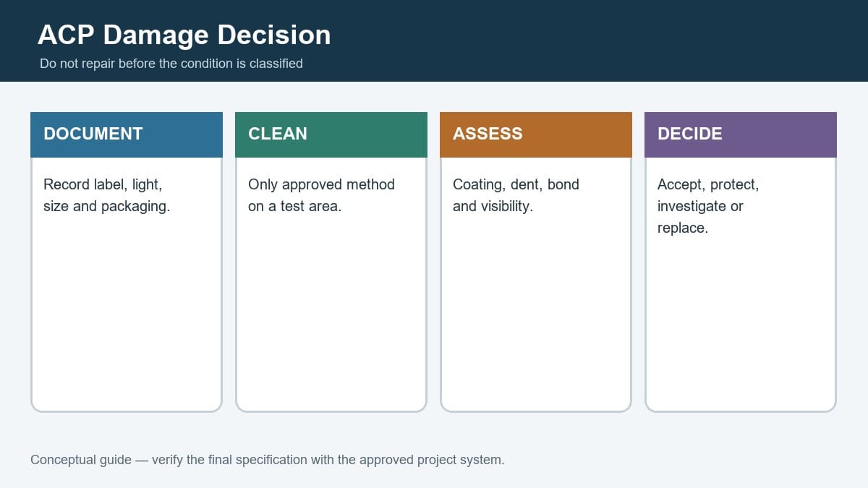Screen dimensions: 868x488
Task: Select the text 'Only approved method on a test area'
Action: 321,195
